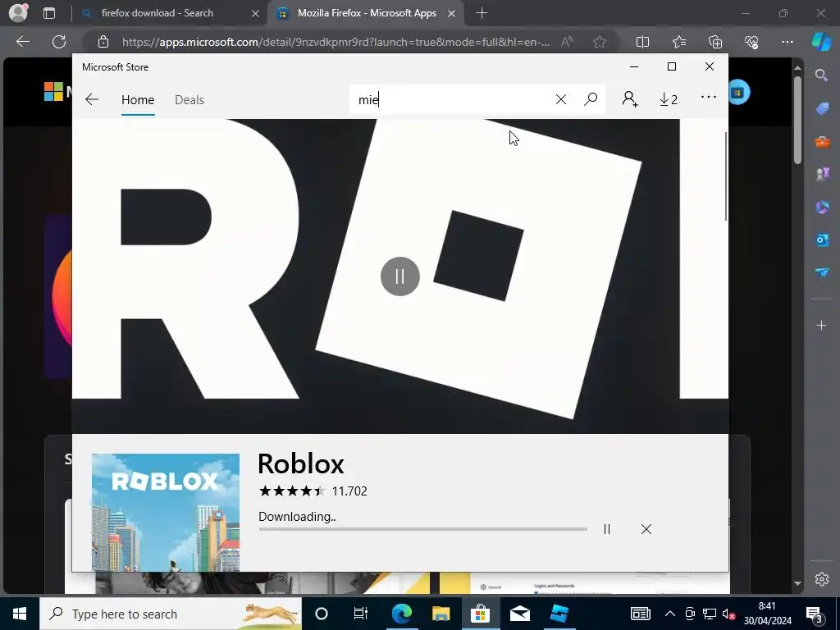Close the Mozilla Firefox - Microsoft Apps tab

click(452, 13)
